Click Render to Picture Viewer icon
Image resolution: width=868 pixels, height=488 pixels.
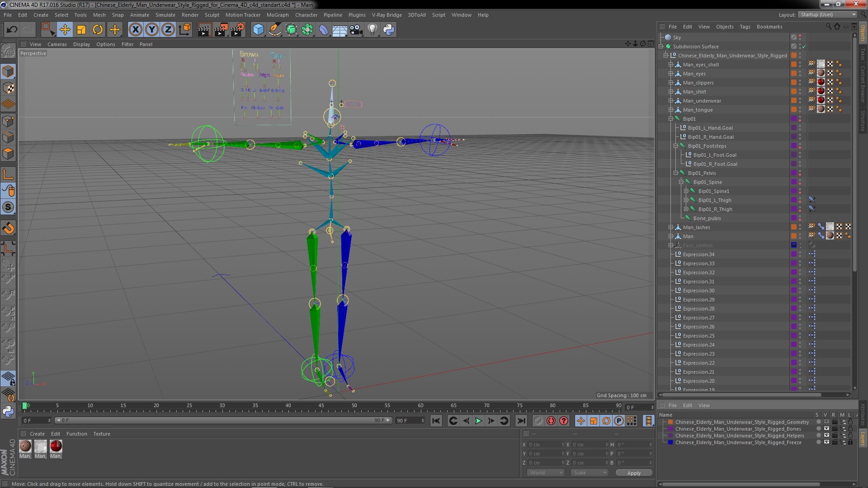(221, 30)
